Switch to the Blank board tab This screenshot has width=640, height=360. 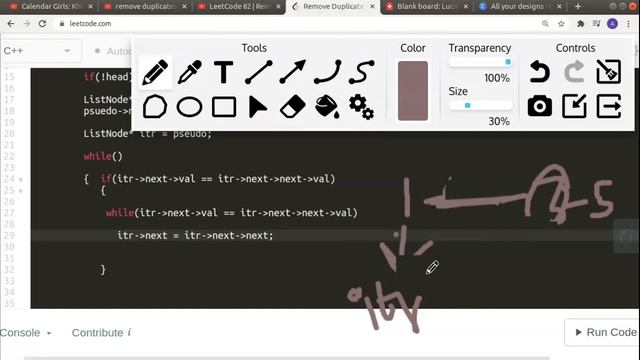427,7
